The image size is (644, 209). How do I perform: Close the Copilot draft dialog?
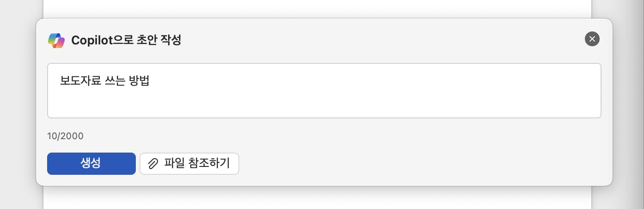[x=592, y=39]
